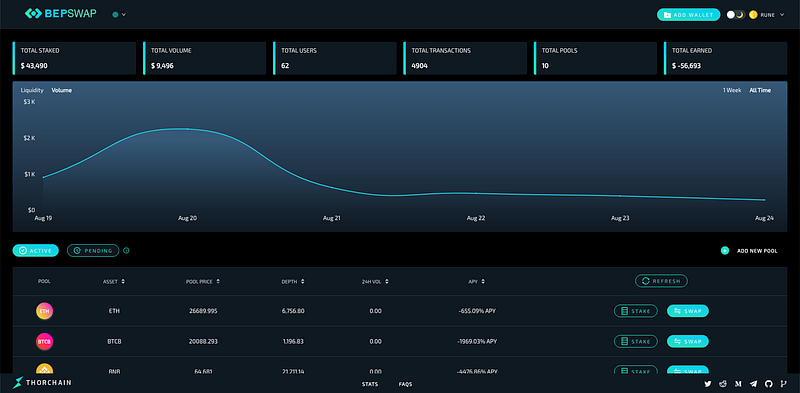Screen dimensions: 800x393
Task: Select the 1 Week chart range
Action: [732, 90]
